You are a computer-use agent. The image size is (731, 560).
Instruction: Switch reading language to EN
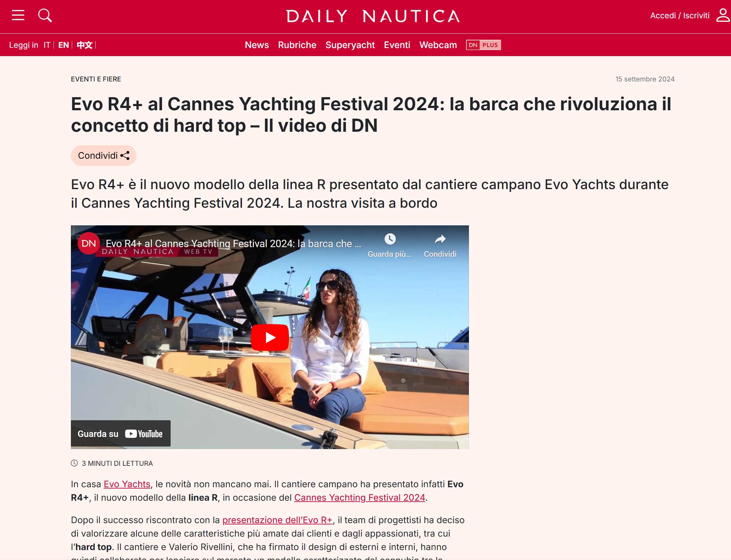point(64,45)
